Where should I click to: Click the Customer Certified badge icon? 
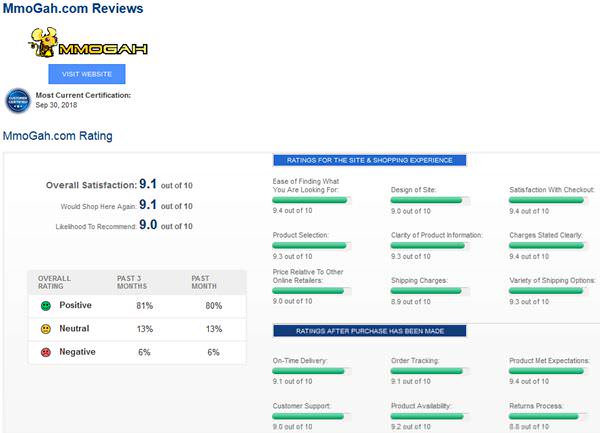click(18, 101)
